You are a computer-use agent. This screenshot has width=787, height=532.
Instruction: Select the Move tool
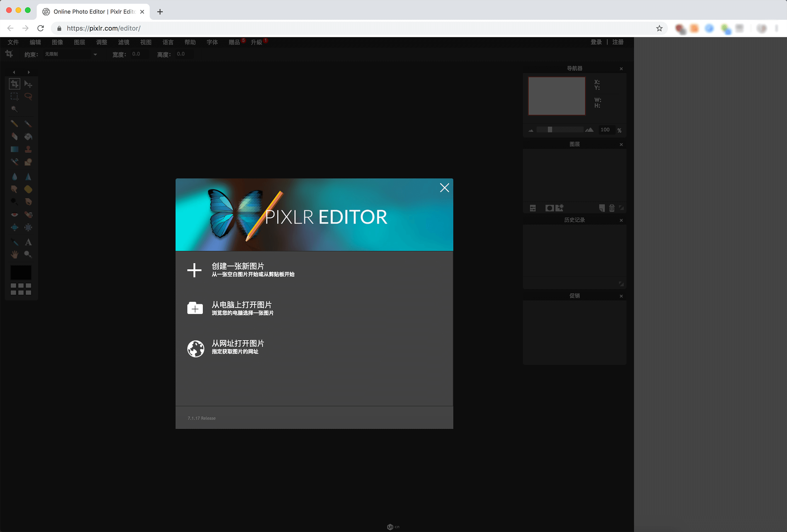point(28,84)
